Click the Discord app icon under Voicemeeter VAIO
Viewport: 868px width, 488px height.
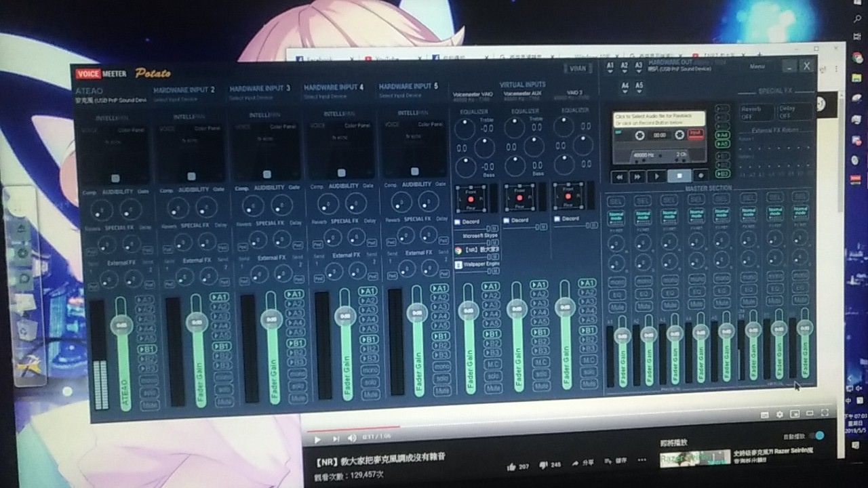click(458, 222)
